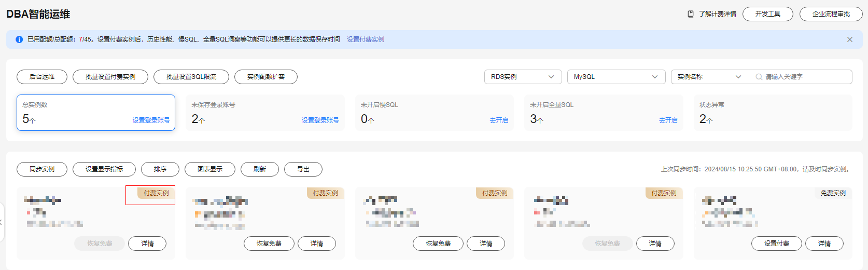
Task: Expand the collapsed left side panel handle
Action: 2,222
